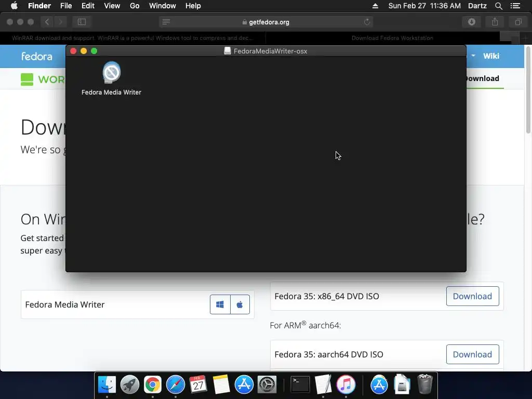Click the getfedora.org address bar
This screenshot has height=399, width=532.
coord(266,22)
